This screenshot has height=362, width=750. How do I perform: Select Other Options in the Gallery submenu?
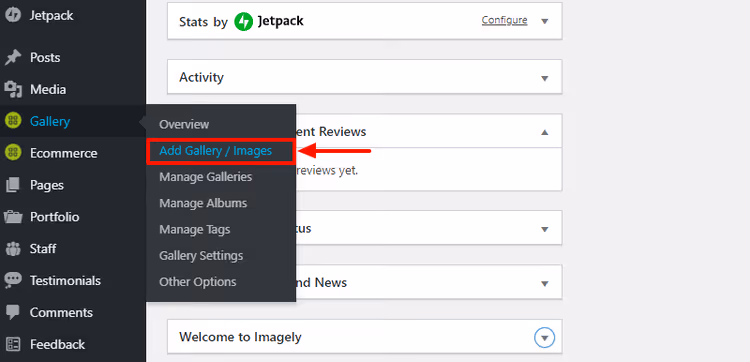[198, 282]
